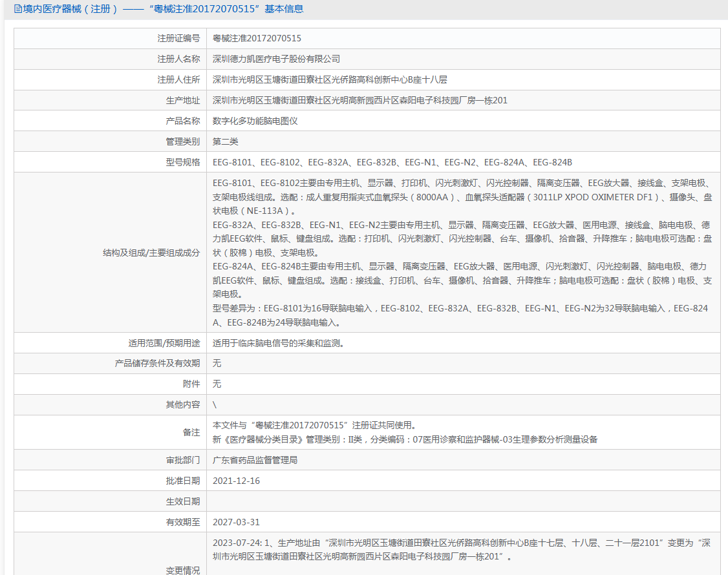
Task: Click the line starting '型号差异为'
Action: click(460, 315)
